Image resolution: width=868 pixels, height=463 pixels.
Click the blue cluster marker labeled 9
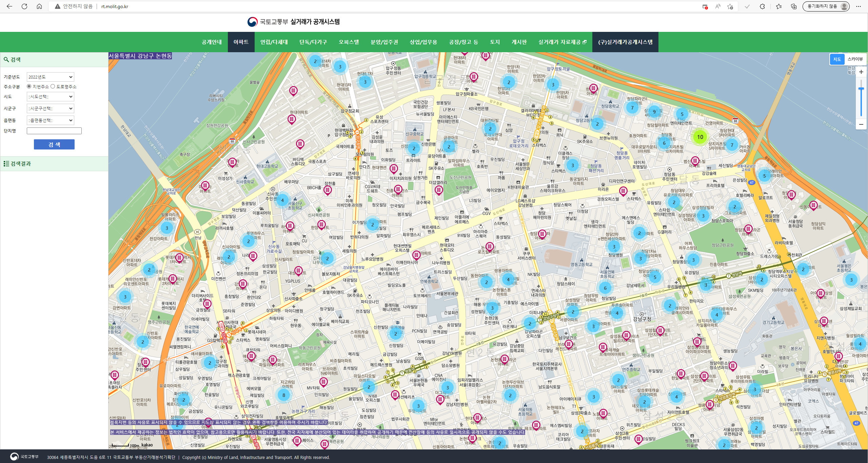(x=654, y=112)
